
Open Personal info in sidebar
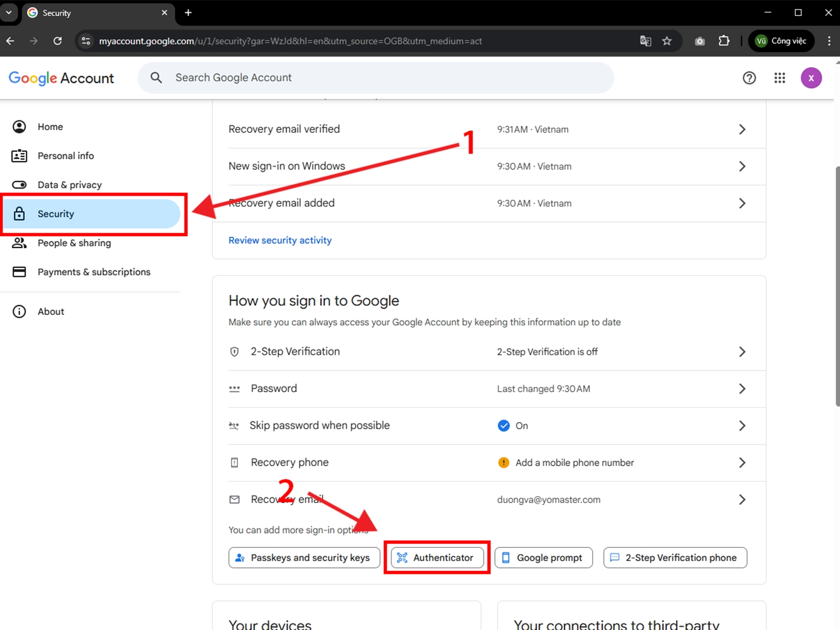coord(66,156)
